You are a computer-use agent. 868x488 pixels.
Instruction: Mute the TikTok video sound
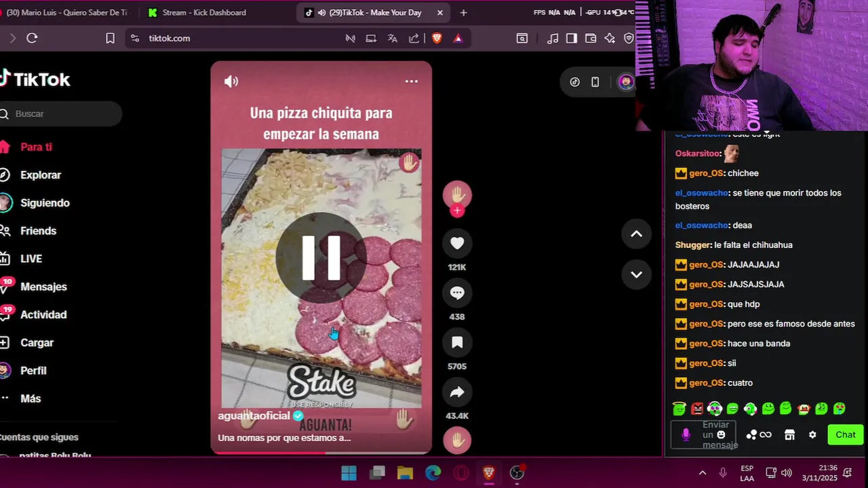pyautogui.click(x=231, y=81)
